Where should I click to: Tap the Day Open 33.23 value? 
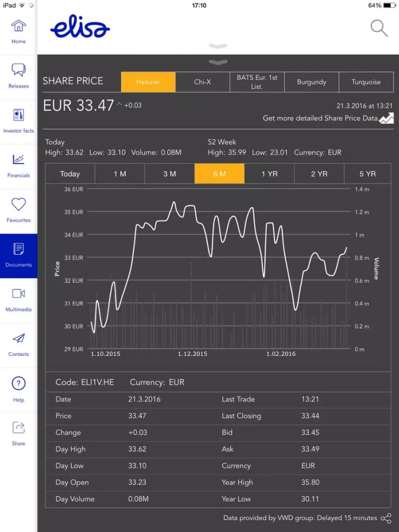[x=137, y=482]
